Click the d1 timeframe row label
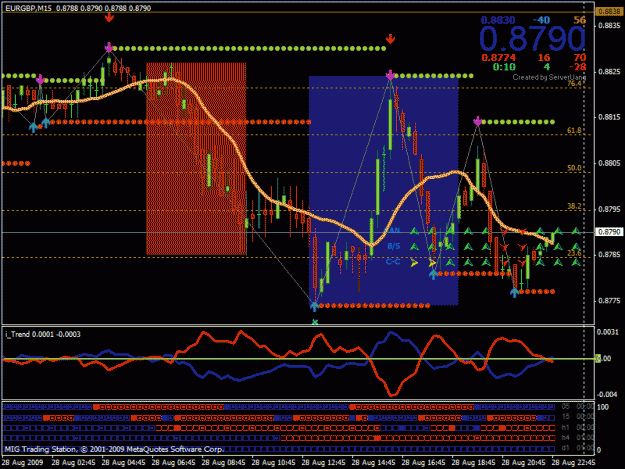625x469 pixels. click(x=565, y=448)
